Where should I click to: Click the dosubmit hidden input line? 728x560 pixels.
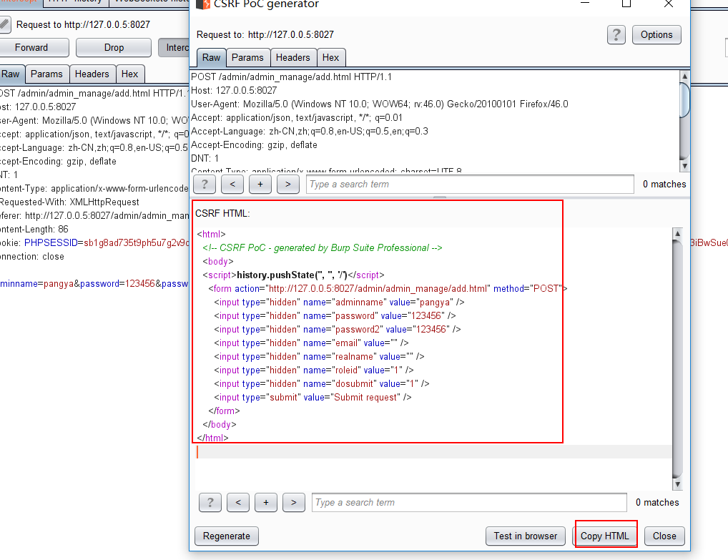[x=322, y=383]
